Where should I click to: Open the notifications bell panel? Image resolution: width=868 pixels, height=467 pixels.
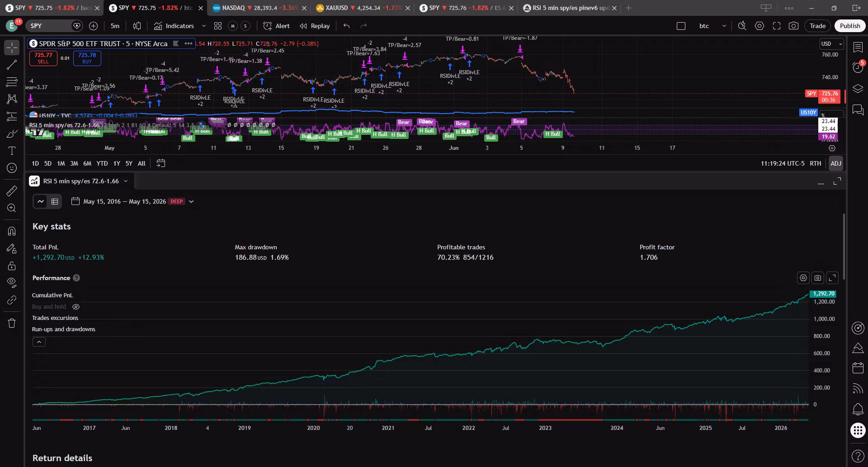coord(858,410)
